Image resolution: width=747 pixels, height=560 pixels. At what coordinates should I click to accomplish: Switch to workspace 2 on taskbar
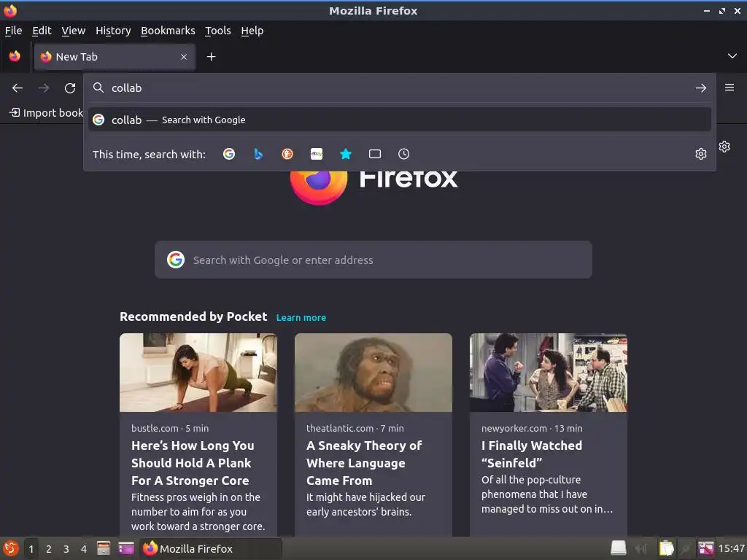tap(49, 549)
